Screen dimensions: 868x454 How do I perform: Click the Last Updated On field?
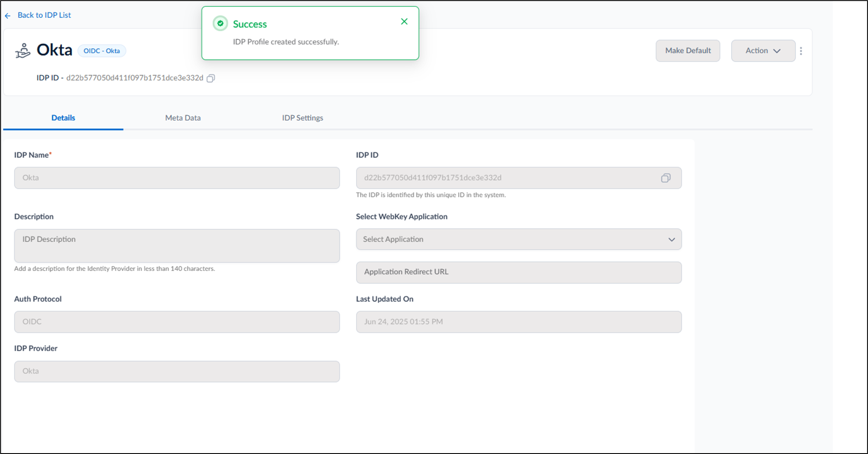pyautogui.click(x=519, y=322)
